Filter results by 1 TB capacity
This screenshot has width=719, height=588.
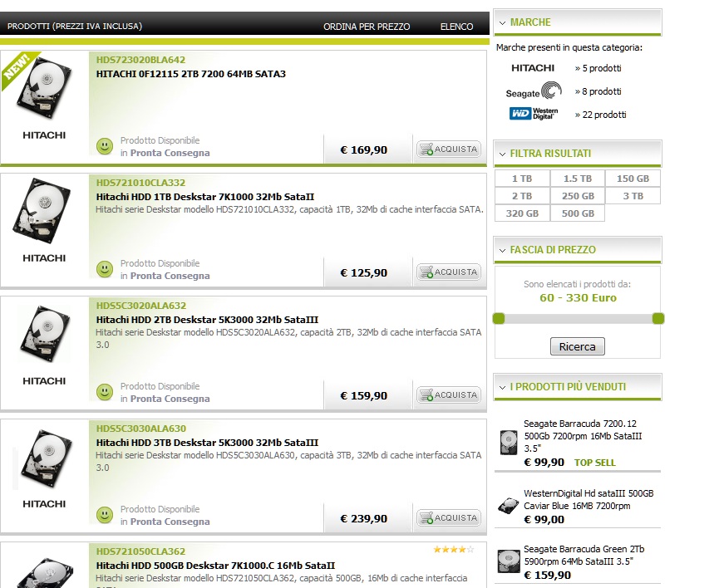[x=522, y=179]
